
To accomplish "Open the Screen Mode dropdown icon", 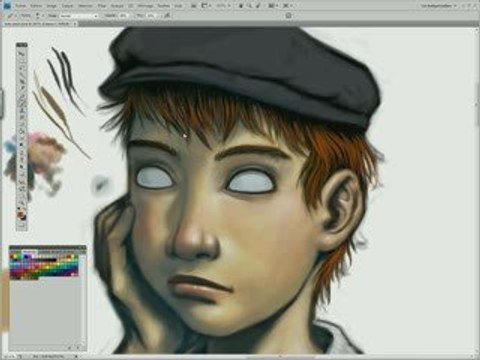I will click(287, 6).
